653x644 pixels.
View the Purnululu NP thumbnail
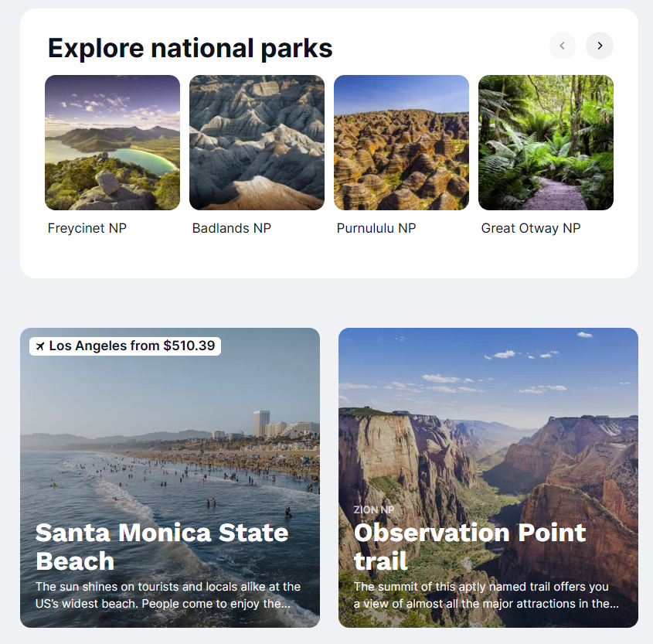pyautogui.click(x=401, y=142)
